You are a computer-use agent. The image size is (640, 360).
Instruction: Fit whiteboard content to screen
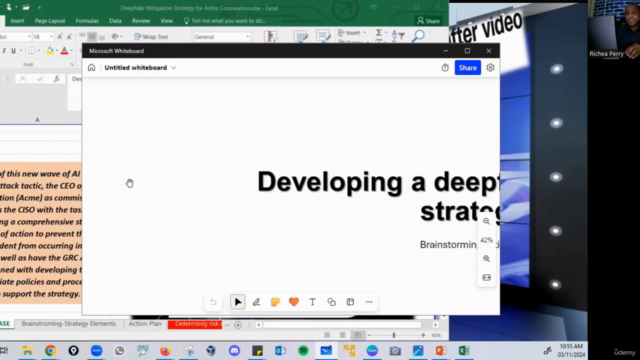point(486,278)
